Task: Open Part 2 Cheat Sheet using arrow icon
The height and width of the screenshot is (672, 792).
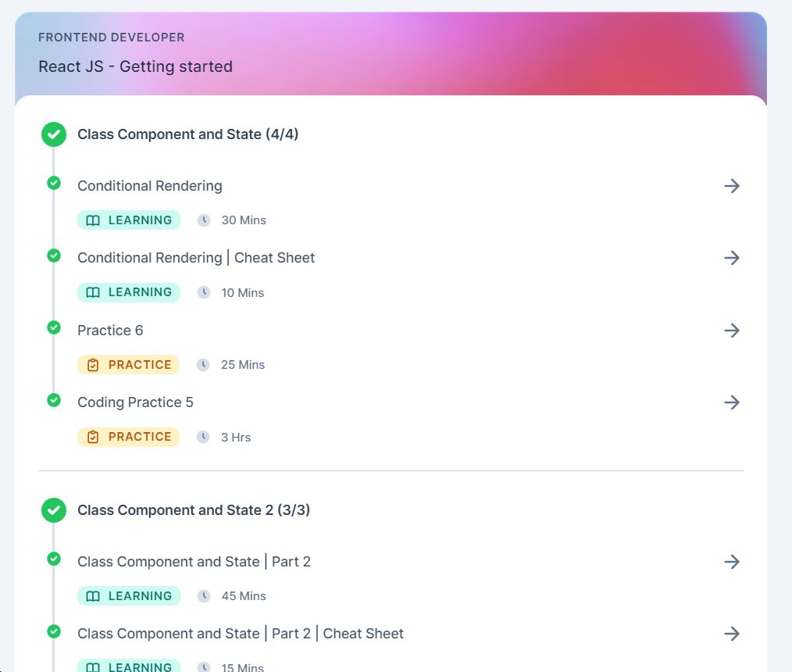Action: (x=732, y=633)
